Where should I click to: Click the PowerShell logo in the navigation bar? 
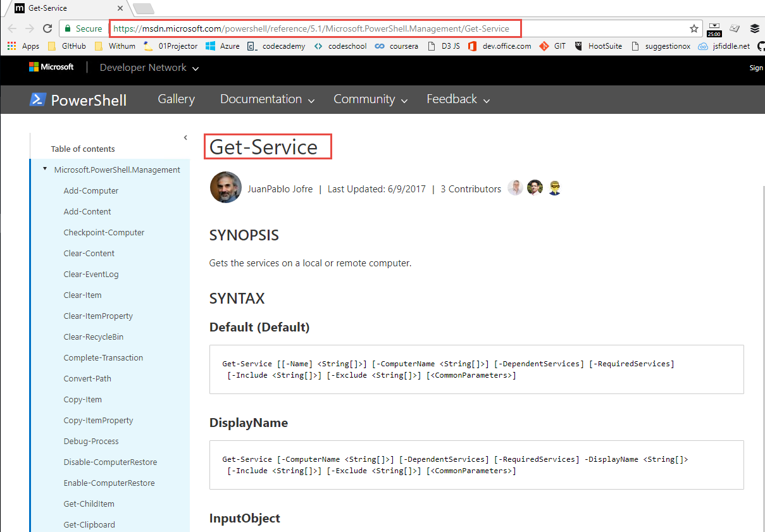pyautogui.click(x=78, y=100)
